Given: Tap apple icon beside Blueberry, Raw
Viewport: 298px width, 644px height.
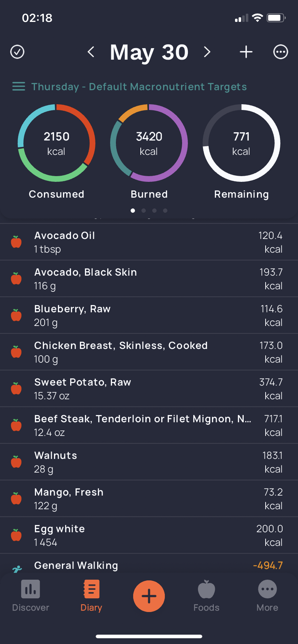Looking at the screenshot, I should click(16, 315).
